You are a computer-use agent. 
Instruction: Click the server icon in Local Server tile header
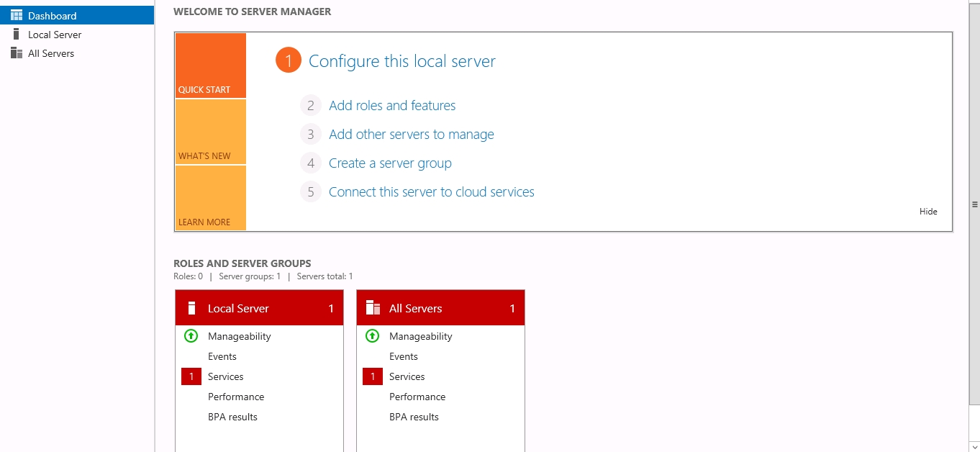click(x=191, y=308)
